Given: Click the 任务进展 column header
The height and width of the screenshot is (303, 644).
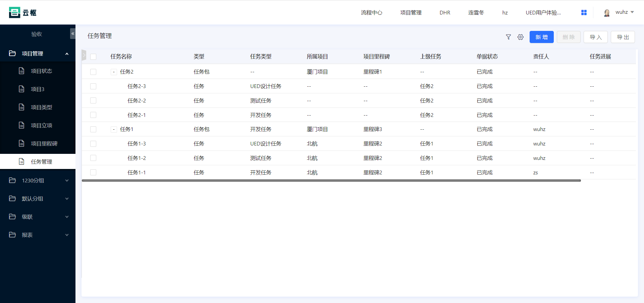Looking at the screenshot, I should (600, 56).
